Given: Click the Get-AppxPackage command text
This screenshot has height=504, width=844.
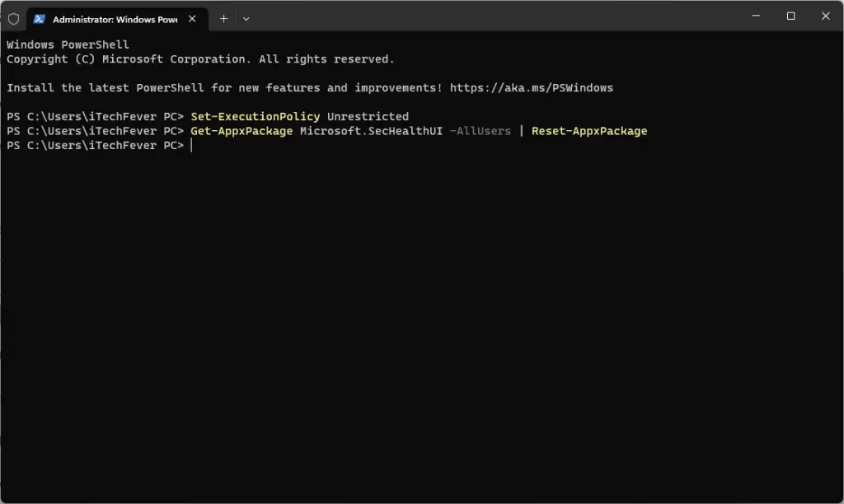Looking at the screenshot, I should 241,131.
